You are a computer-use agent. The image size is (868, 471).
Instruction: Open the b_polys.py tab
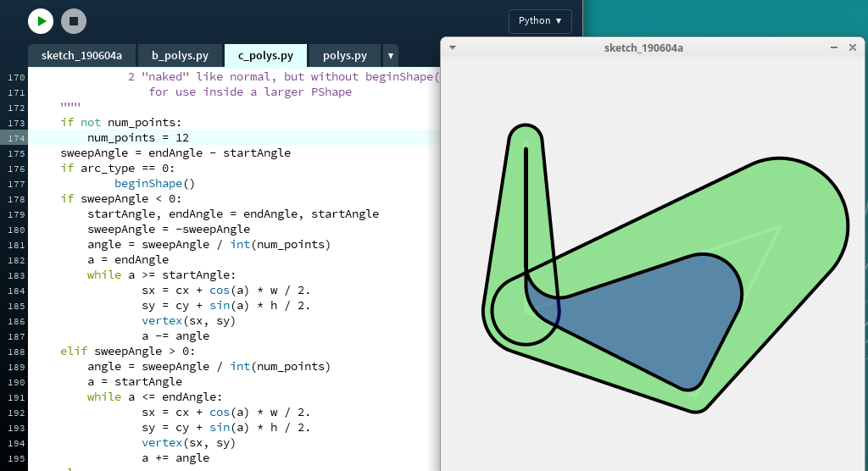coord(180,56)
